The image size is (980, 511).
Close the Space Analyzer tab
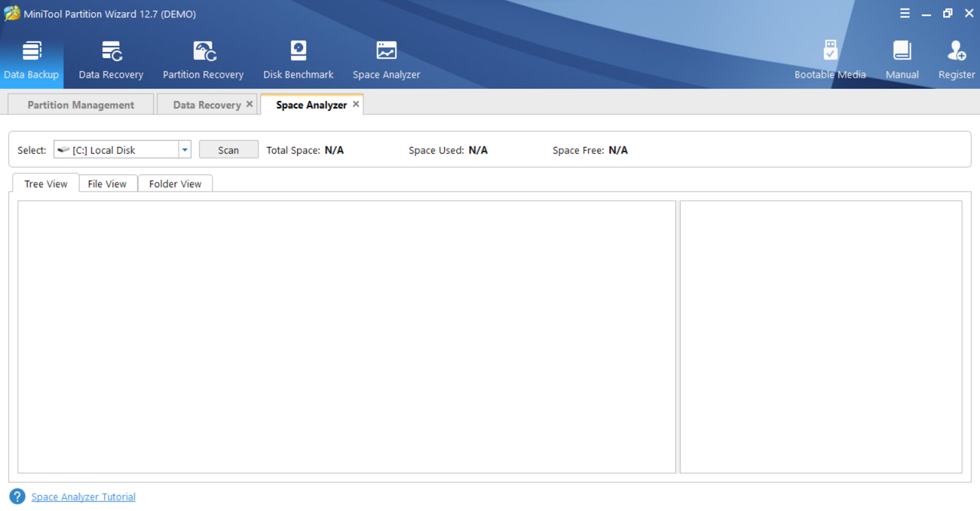click(x=356, y=104)
